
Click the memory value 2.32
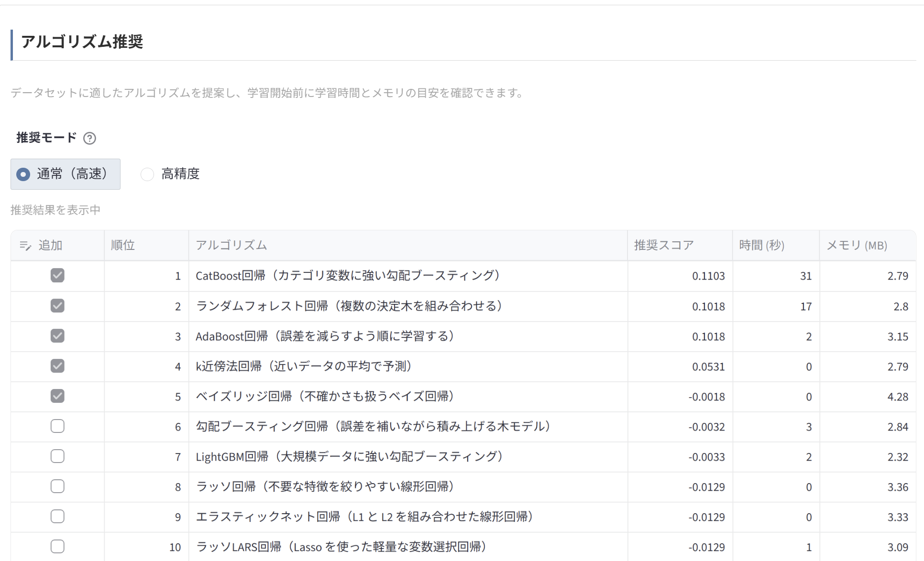(898, 457)
